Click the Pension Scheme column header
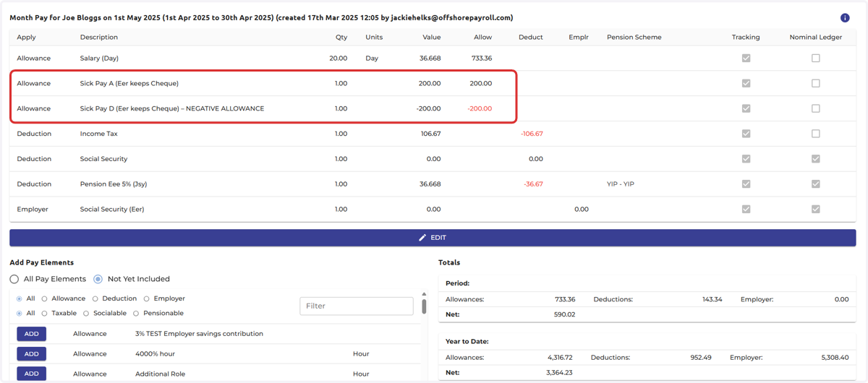868x383 pixels. point(634,38)
